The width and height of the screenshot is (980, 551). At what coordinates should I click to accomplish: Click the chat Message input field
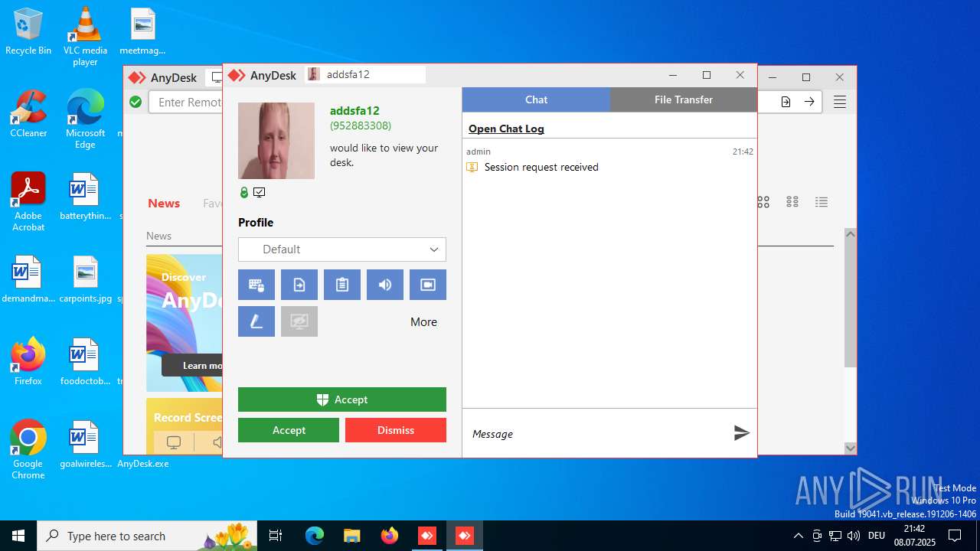click(597, 434)
